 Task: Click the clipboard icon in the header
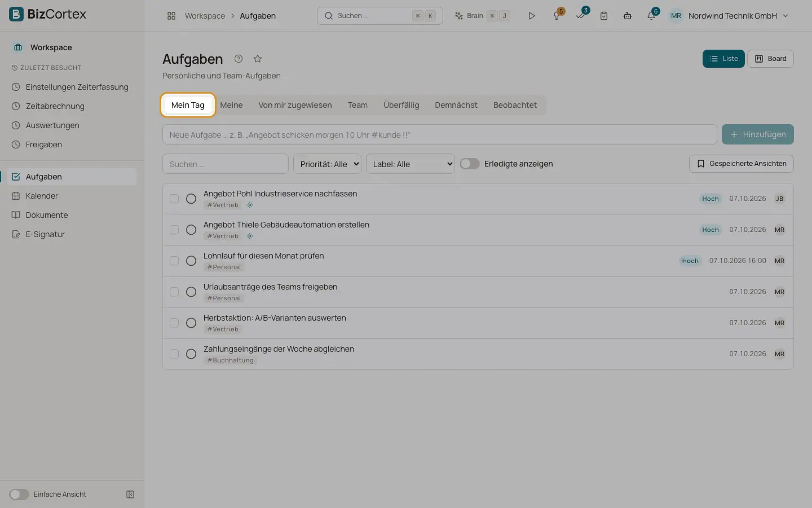click(604, 16)
